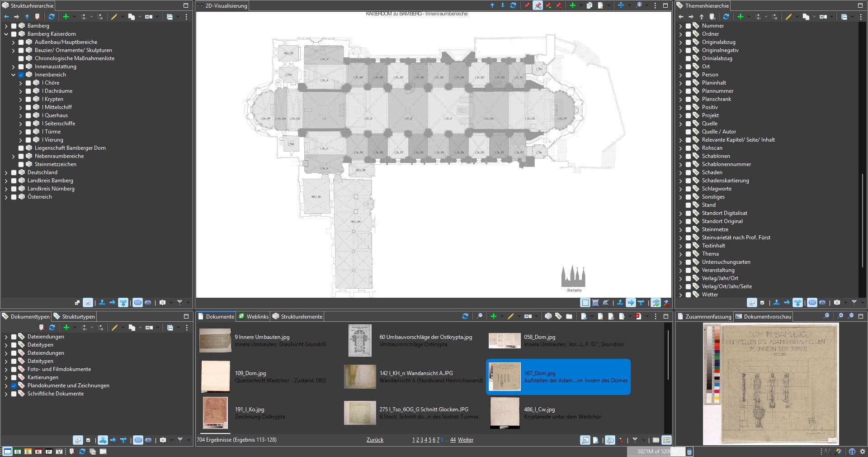The image size is (868, 457).
Task: Uncheck the Innenbereich checkbox
Action: (x=21, y=75)
